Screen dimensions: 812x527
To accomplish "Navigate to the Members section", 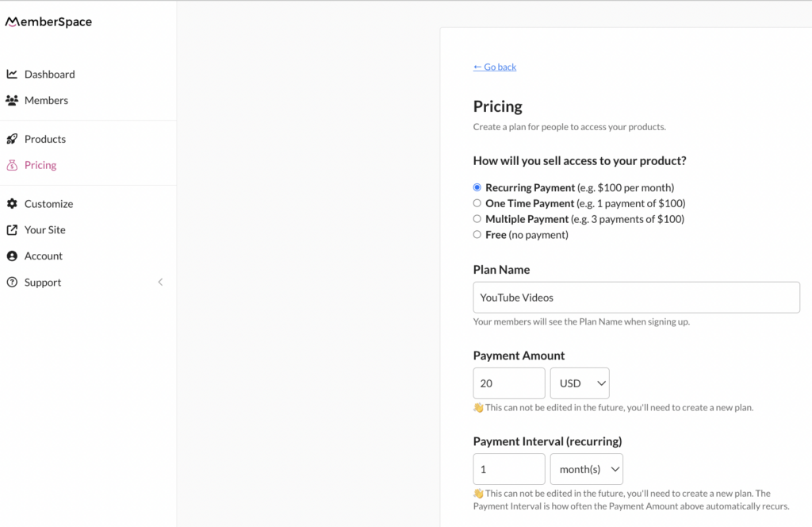I will pyautogui.click(x=46, y=100).
